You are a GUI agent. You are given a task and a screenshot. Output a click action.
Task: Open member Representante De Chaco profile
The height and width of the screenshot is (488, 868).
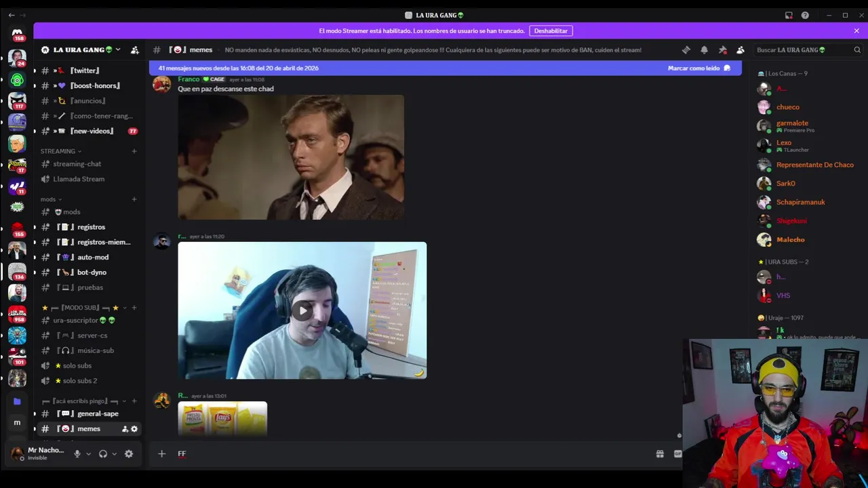pyautogui.click(x=815, y=165)
